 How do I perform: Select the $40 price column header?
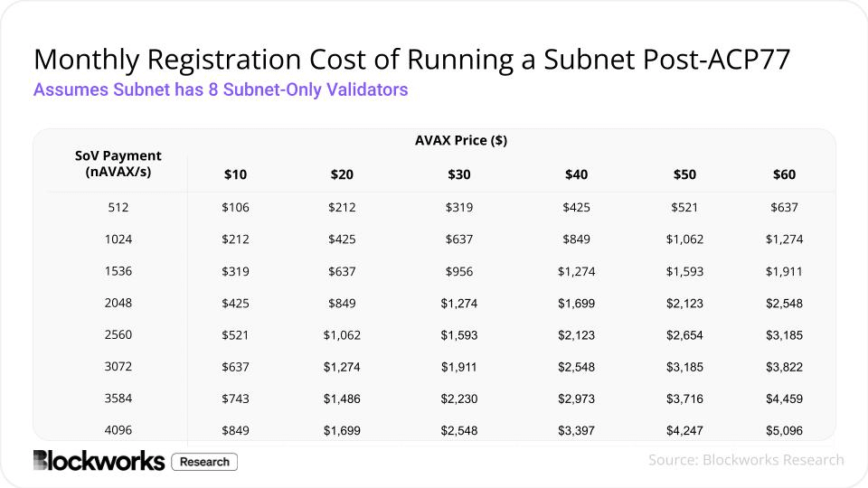click(x=576, y=174)
